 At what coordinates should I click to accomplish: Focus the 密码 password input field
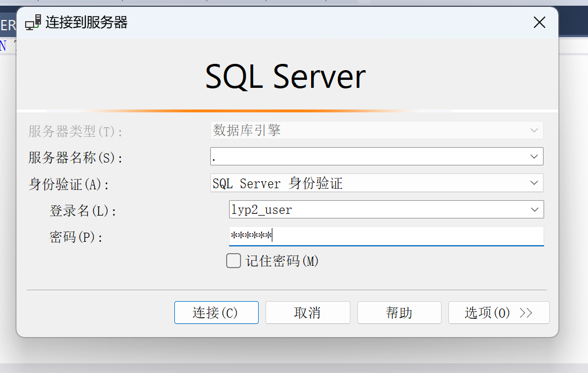[386, 236]
